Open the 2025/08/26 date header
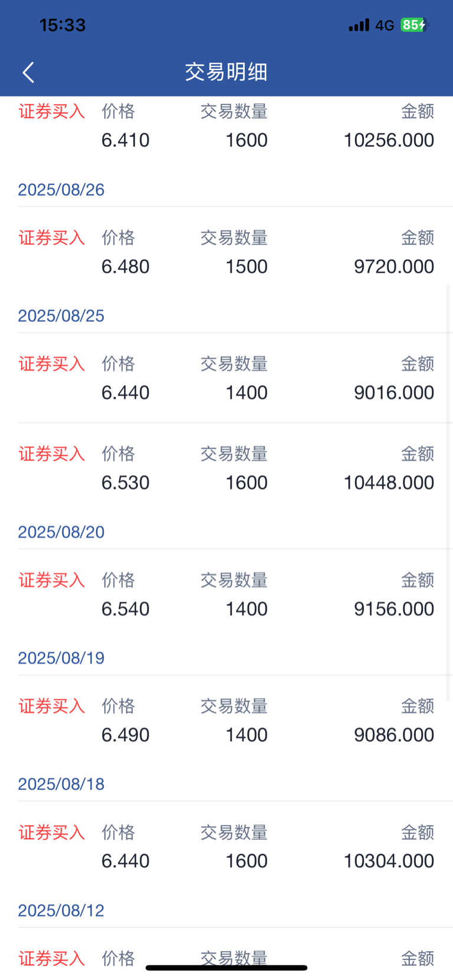Viewport: 453px width, 980px height. [x=61, y=190]
